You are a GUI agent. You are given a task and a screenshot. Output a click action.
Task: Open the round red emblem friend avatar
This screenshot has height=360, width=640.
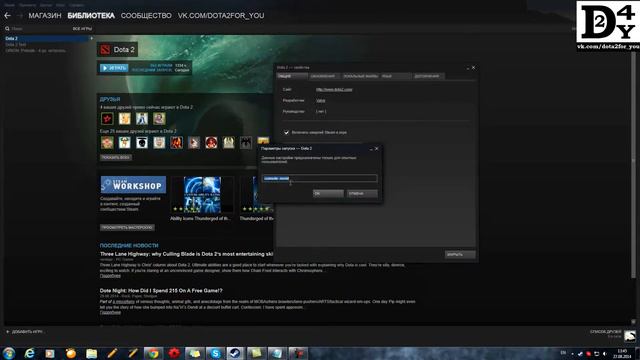pyautogui.click(x=211, y=142)
